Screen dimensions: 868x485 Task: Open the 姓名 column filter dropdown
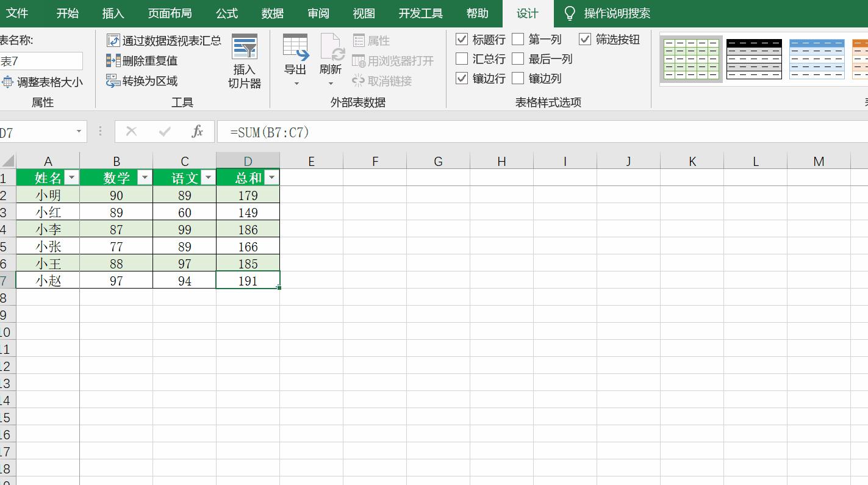coord(71,178)
